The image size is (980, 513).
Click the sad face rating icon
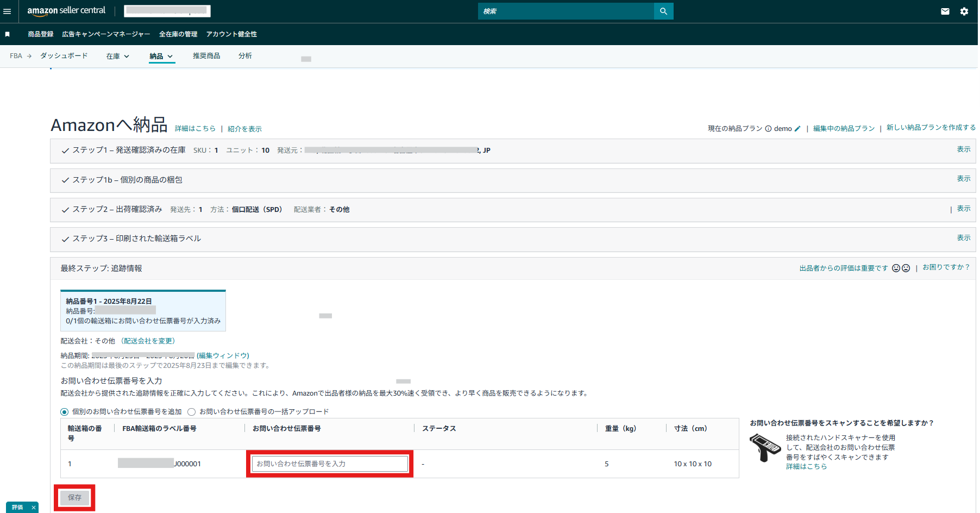click(906, 268)
